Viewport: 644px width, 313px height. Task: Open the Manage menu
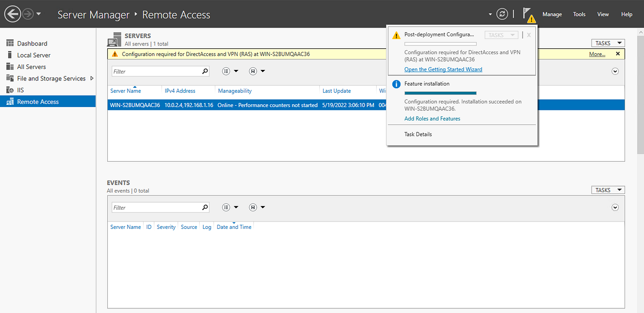point(552,14)
